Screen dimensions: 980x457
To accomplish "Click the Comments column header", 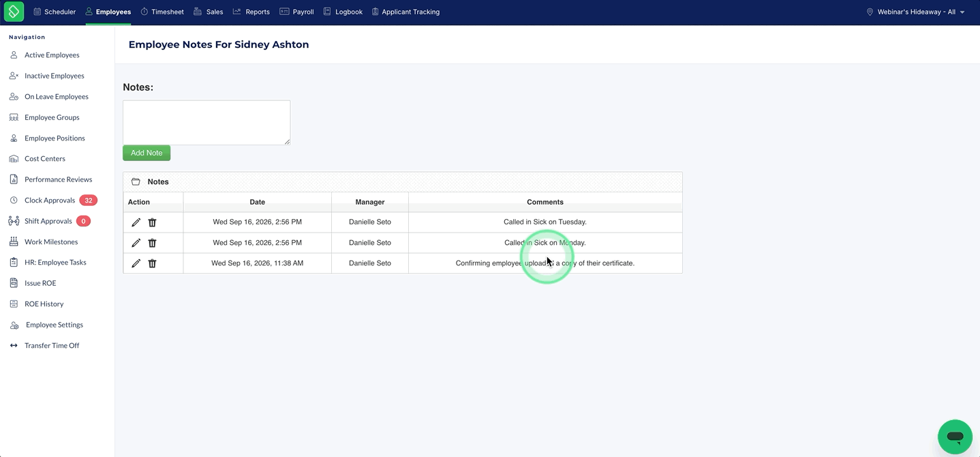I will (x=545, y=202).
